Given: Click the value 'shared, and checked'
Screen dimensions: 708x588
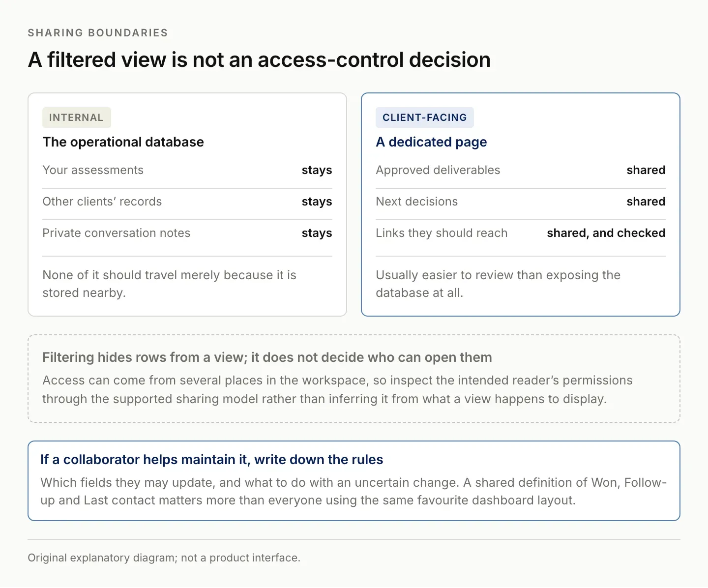Looking at the screenshot, I should coord(606,233).
